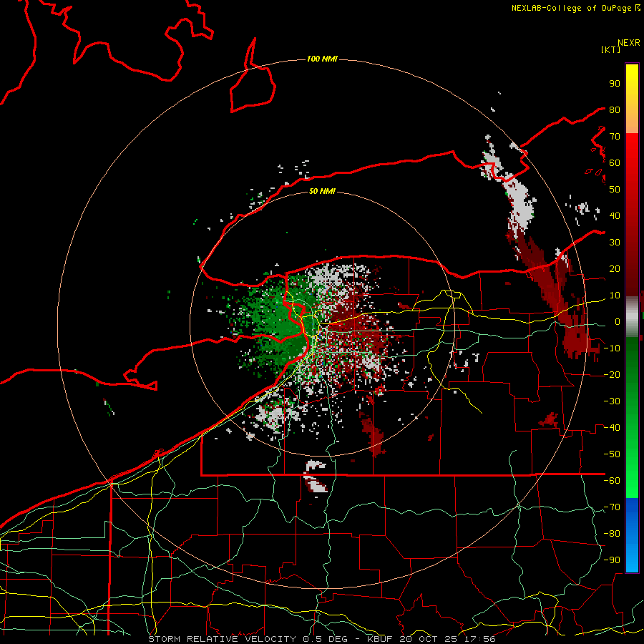Click the -70 value on the scale
The height and width of the screenshot is (644, 644).
(x=612, y=507)
